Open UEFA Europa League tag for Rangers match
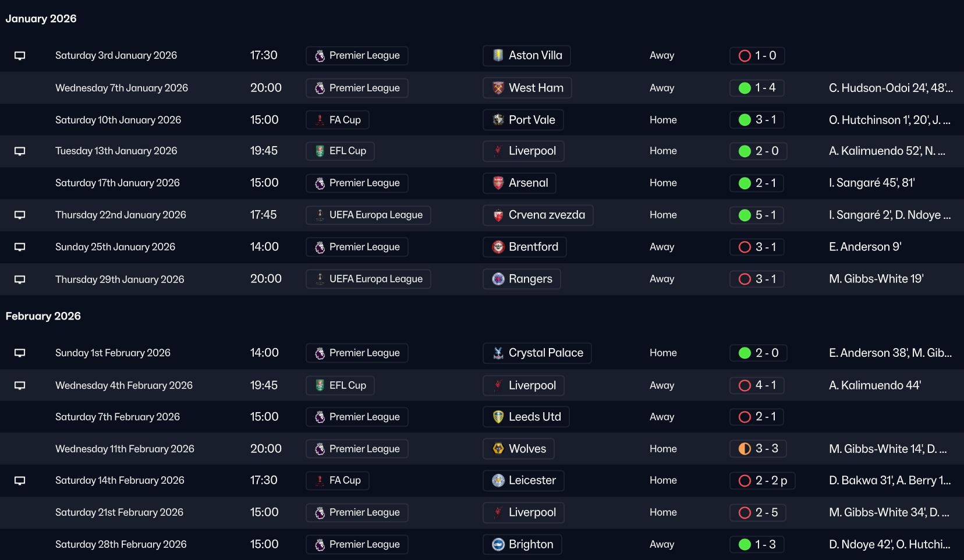This screenshot has width=964, height=560. pos(368,279)
